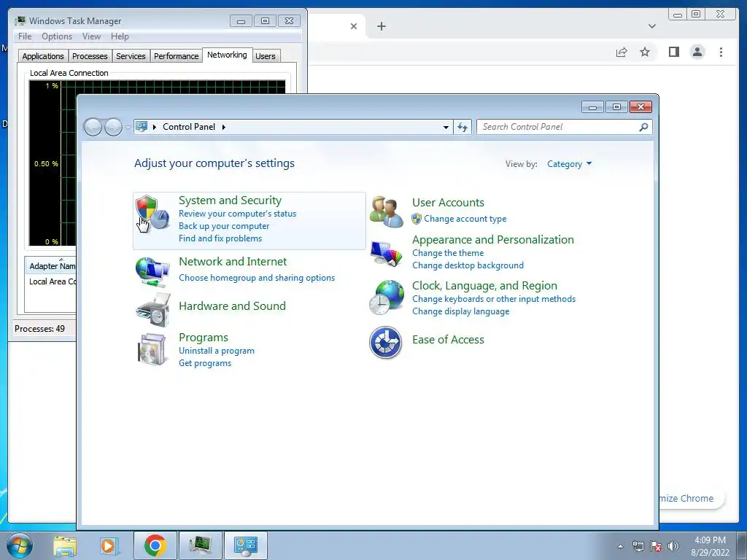The height and width of the screenshot is (560, 747).
Task: Click the Network and Internet globe icon
Action: point(152,271)
